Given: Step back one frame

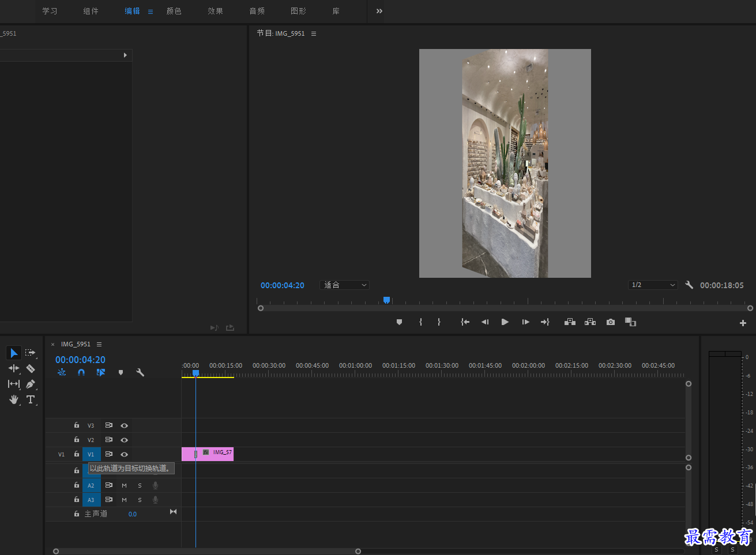Looking at the screenshot, I should coord(485,322).
